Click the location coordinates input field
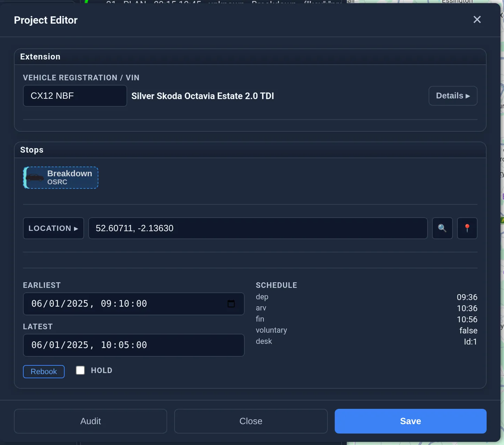This screenshot has height=445, width=504. click(x=258, y=228)
